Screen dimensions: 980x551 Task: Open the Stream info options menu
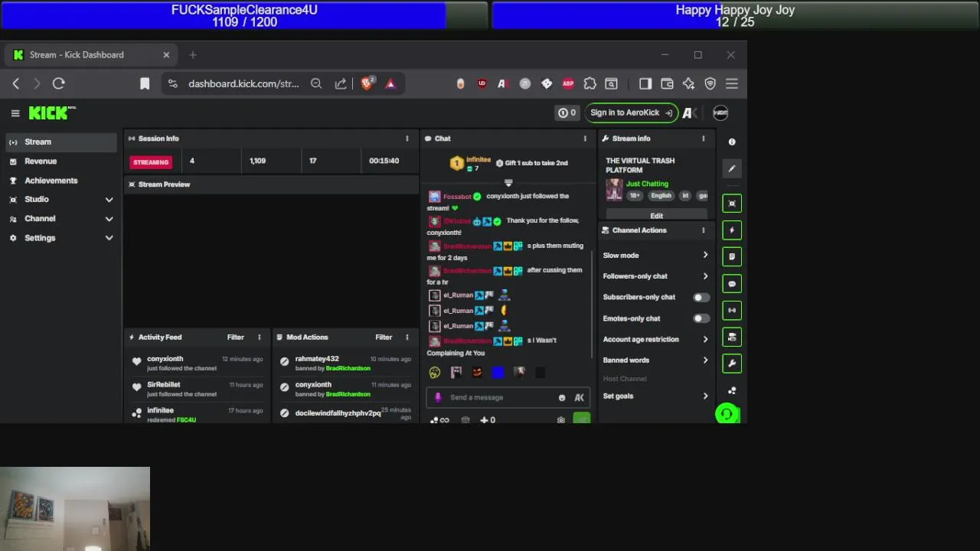tap(703, 139)
